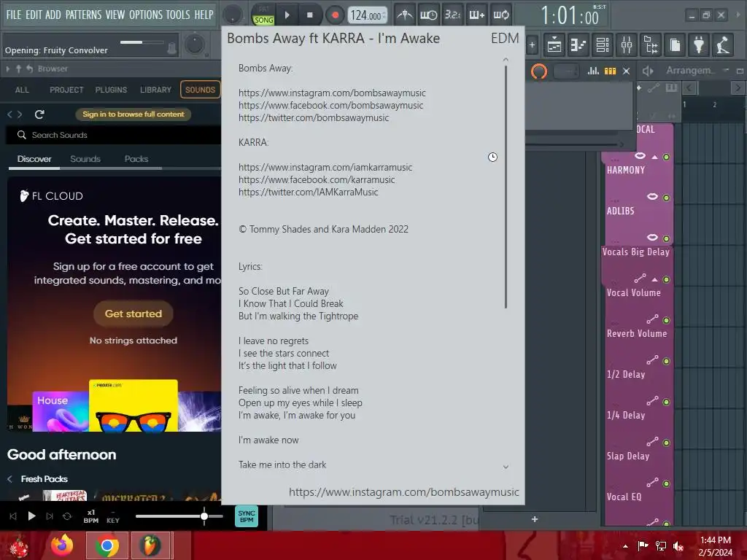This screenshot has height=560, width=747.
Task: Click the tempo tapper icon
Action: 723,45
